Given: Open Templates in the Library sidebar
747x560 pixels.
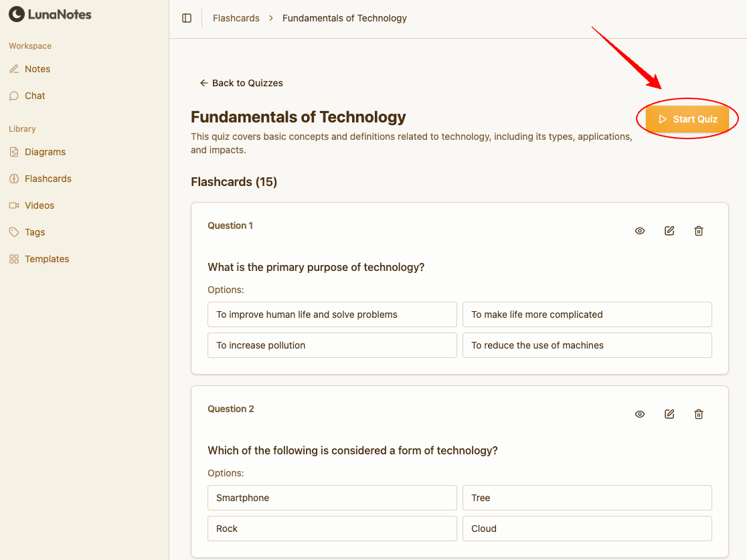Looking at the screenshot, I should [x=47, y=259].
